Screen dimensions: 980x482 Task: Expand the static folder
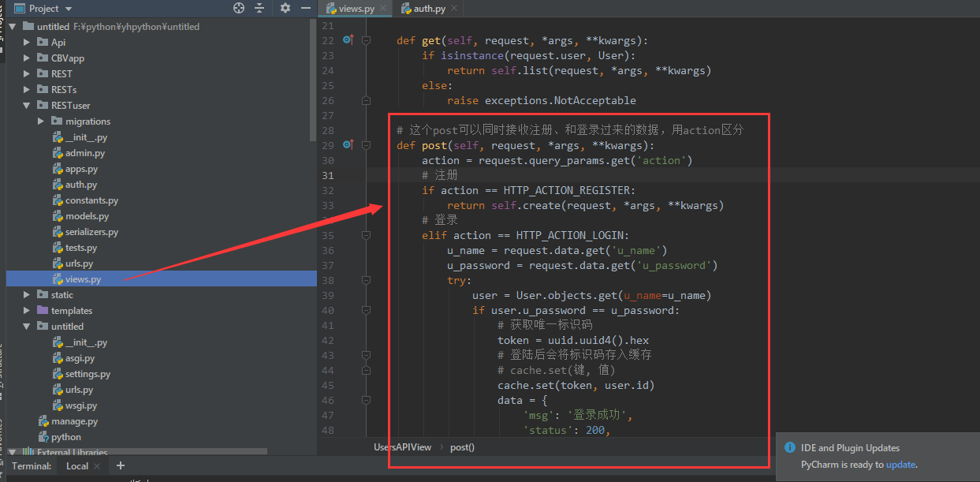(27, 295)
